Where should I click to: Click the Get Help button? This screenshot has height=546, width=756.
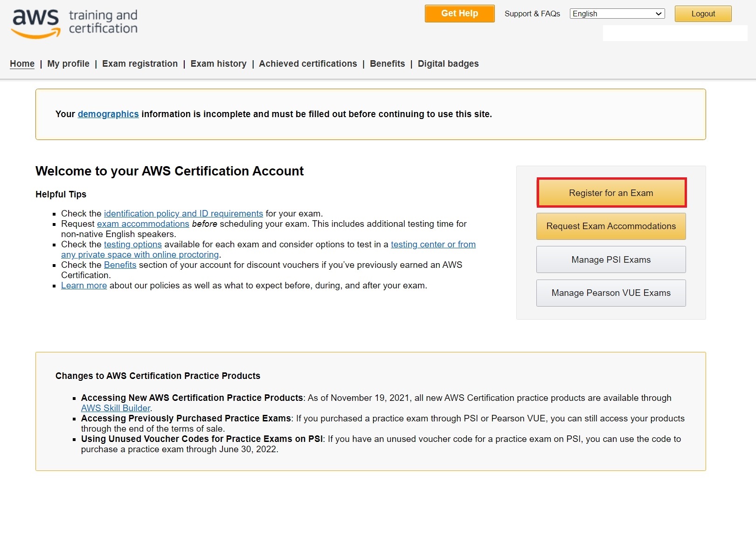(459, 14)
